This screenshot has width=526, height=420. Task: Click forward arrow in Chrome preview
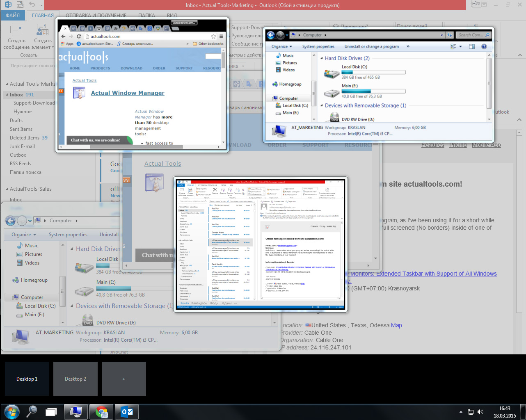coord(71,36)
